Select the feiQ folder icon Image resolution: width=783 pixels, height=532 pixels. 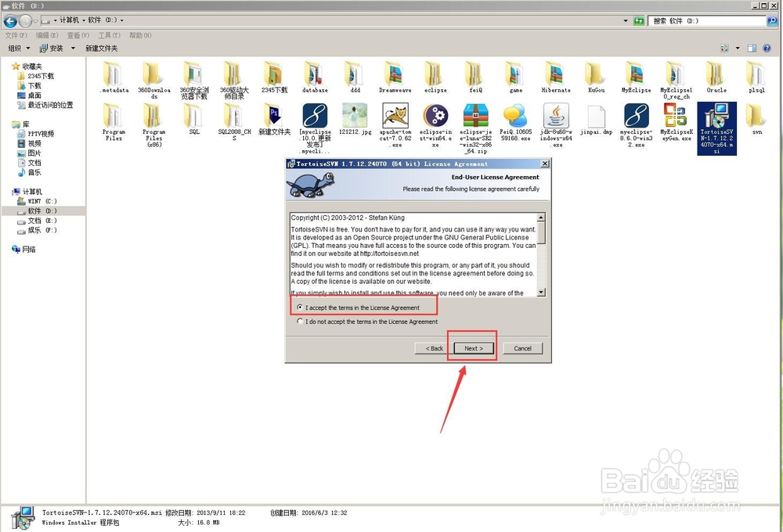click(475, 74)
